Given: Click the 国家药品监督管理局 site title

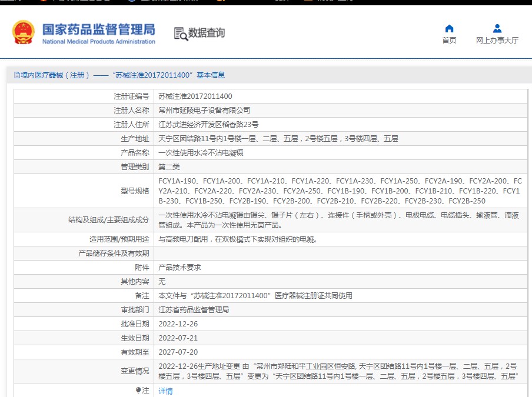Looking at the screenshot, I should (x=98, y=29).
